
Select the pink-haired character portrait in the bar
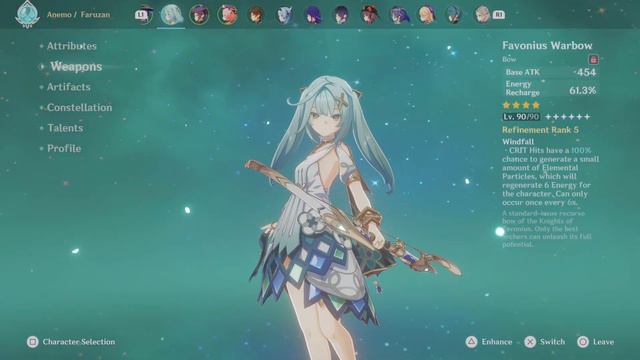(x=227, y=15)
